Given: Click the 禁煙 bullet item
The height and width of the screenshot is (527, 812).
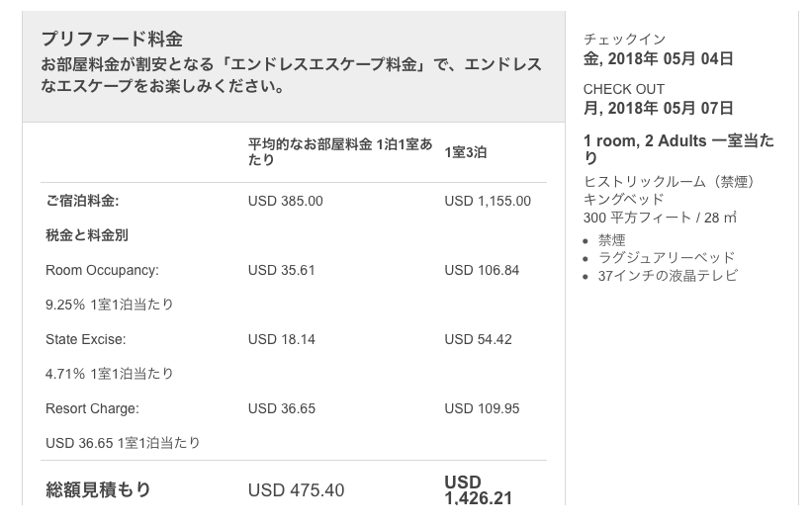Looking at the screenshot, I should click(x=611, y=240).
